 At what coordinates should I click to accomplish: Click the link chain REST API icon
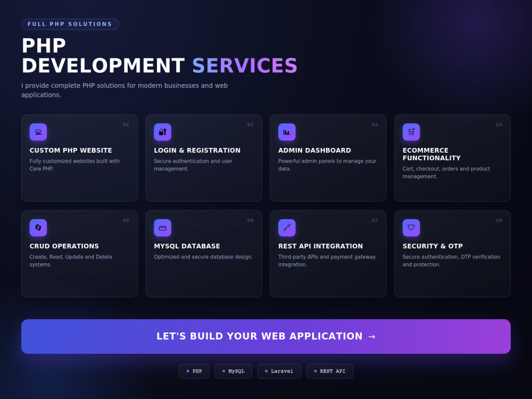pyautogui.click(x=287, y=228)
